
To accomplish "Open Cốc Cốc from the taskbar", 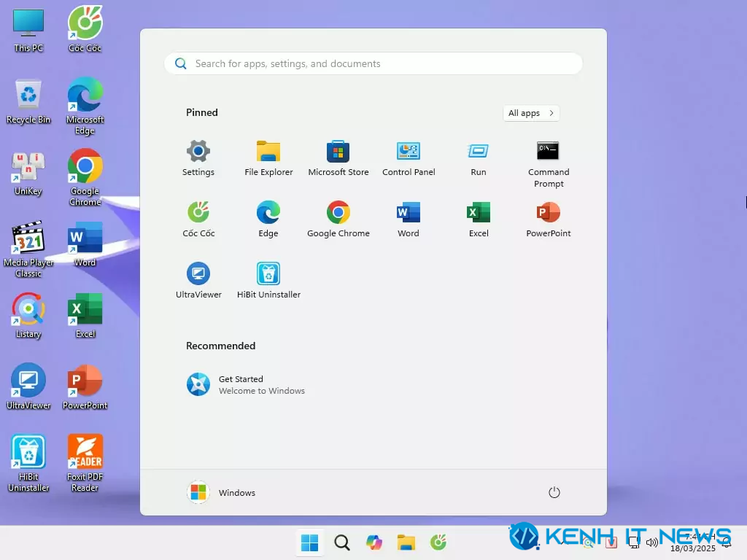I will 438,542.
